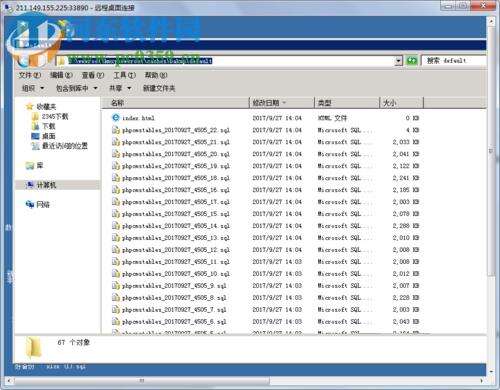This screenshot has width=500, height=390.
Task: Open the 查看(V) menu
Action: 93,75
